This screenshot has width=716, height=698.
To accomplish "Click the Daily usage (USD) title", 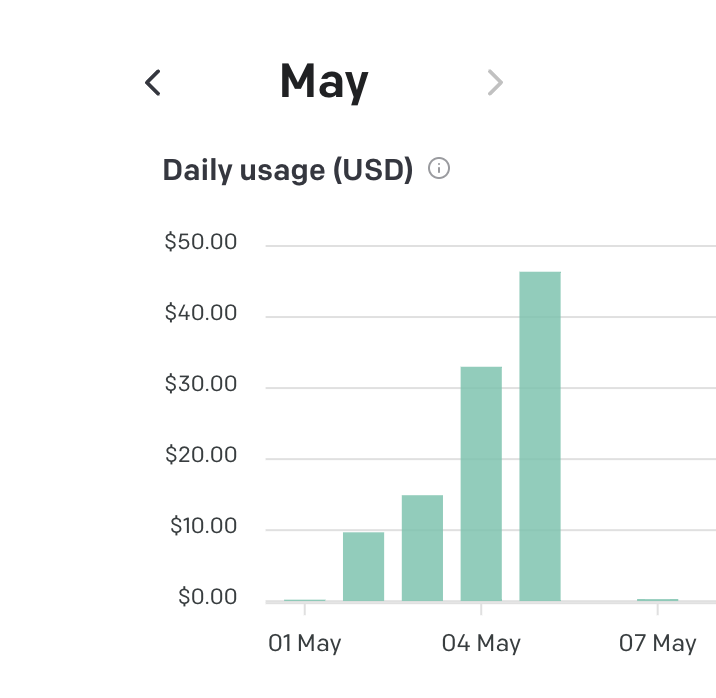I will pos(288,170).
